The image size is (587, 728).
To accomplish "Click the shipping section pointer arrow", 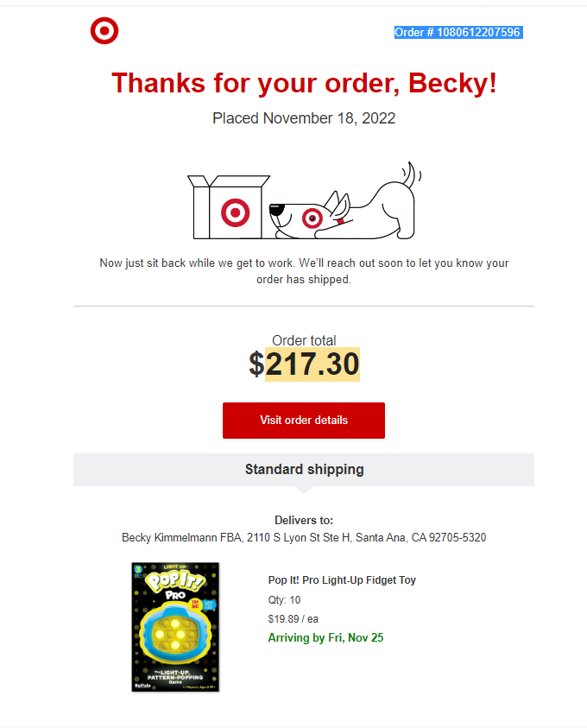I will 304,490.
